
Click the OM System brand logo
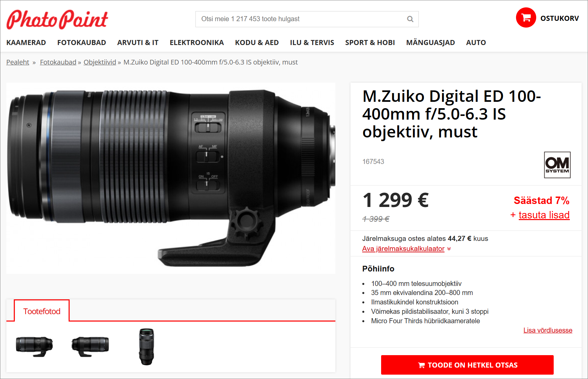557,165
